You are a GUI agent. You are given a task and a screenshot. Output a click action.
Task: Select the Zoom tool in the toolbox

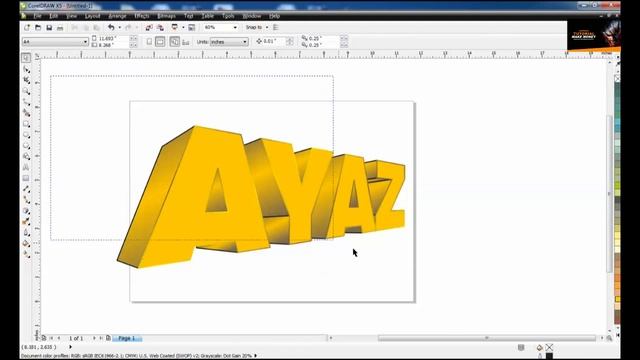[x=26, y=91]
